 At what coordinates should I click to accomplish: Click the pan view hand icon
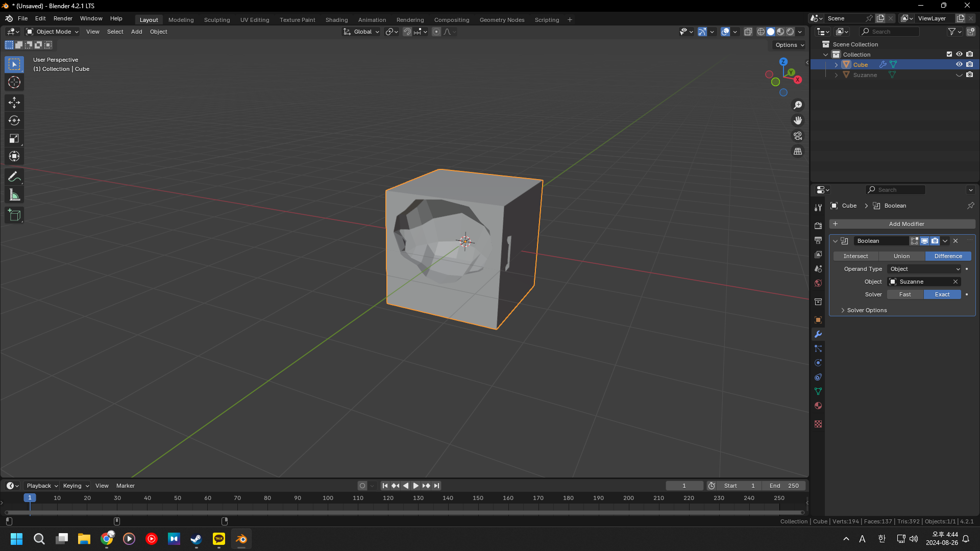tap(798, 120)
